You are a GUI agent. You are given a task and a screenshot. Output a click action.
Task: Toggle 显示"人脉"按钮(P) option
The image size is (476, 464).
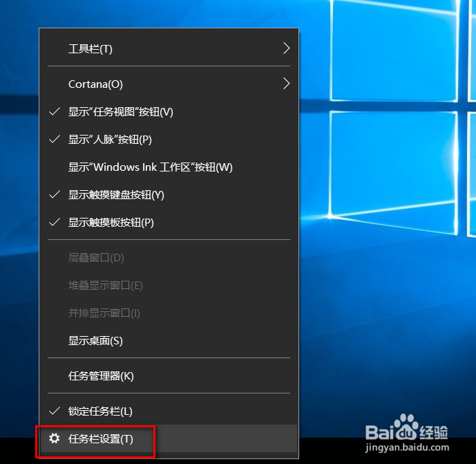pyautogui.click(x=169, y=140)
